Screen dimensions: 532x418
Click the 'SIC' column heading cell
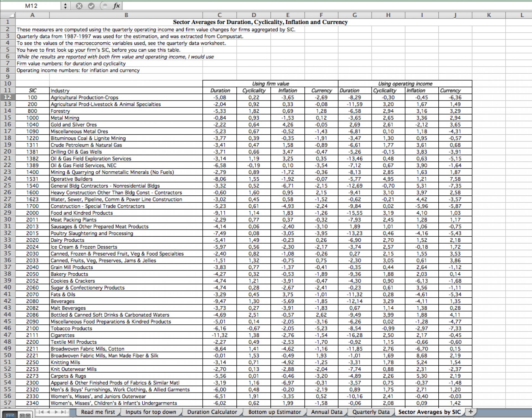click(x=32, y=91)
